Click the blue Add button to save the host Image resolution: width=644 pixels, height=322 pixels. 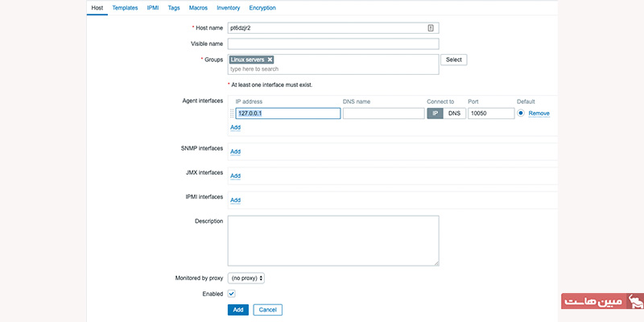[237, 310]
